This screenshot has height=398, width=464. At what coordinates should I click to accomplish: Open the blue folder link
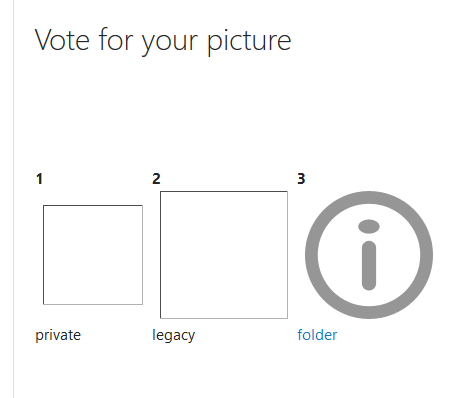pos(317,335)
